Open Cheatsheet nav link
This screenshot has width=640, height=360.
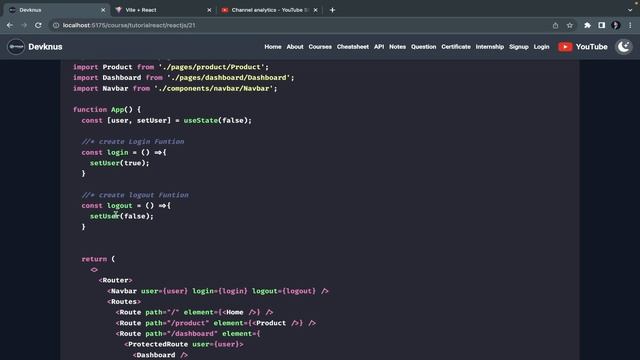pyautogui.click(x=353, y=47)
